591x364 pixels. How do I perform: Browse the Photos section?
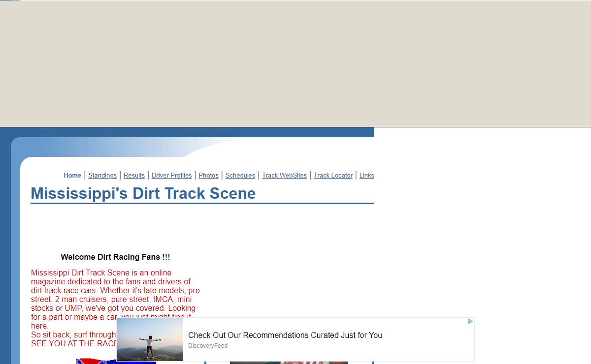coord(208,176)
